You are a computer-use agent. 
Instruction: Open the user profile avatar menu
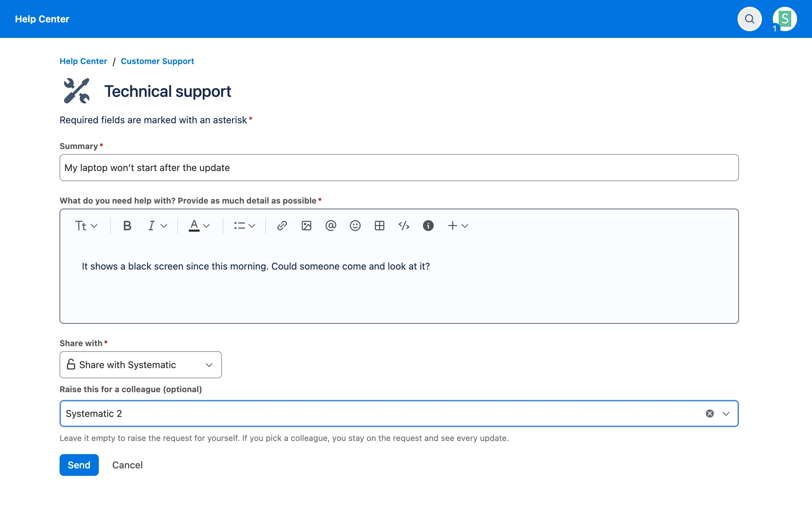[785, 19]
